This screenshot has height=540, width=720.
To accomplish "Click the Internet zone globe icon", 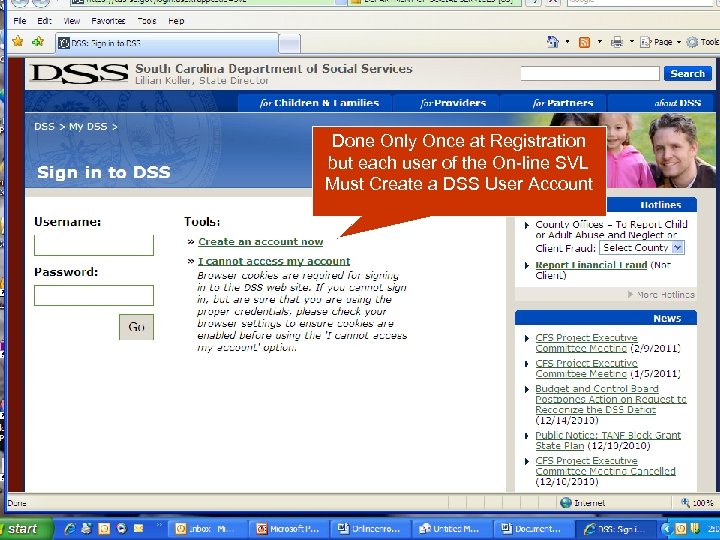I will pos(566,503).
